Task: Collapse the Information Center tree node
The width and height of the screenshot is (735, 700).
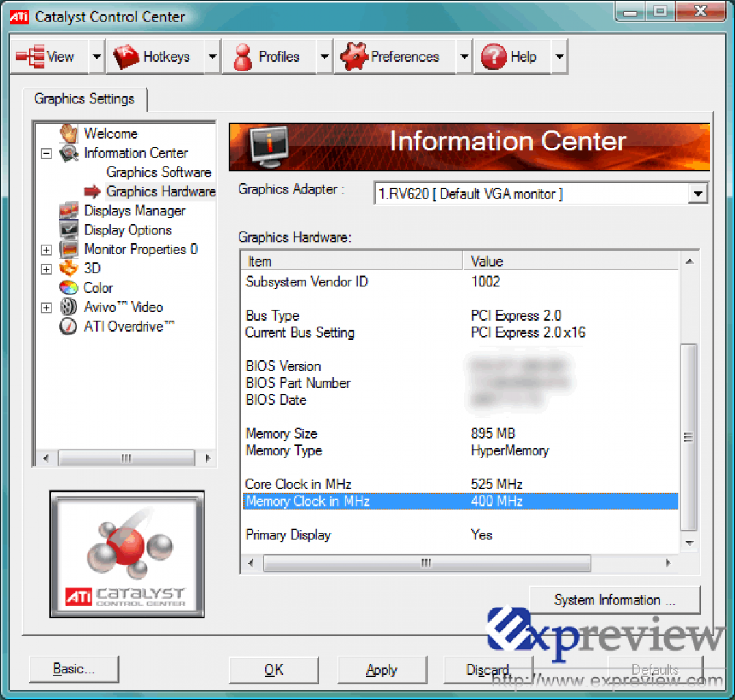Action: pos(46,153)
